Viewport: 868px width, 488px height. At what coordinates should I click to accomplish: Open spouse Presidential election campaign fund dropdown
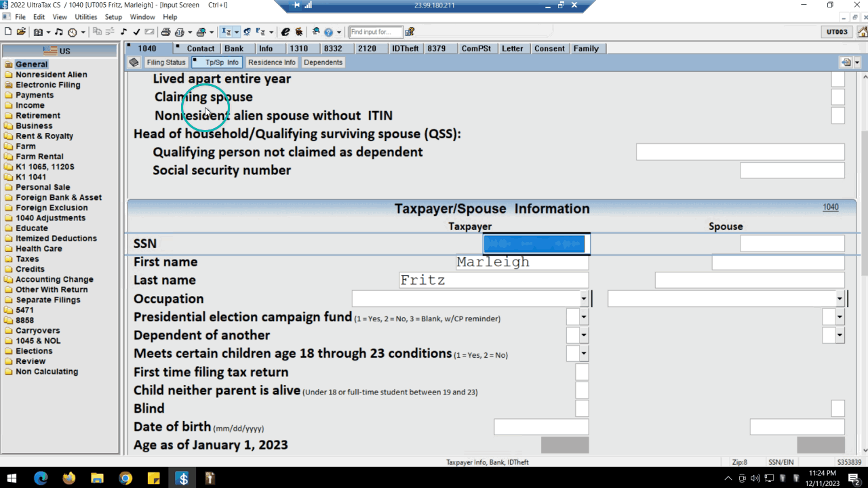[x=840, y=317]
